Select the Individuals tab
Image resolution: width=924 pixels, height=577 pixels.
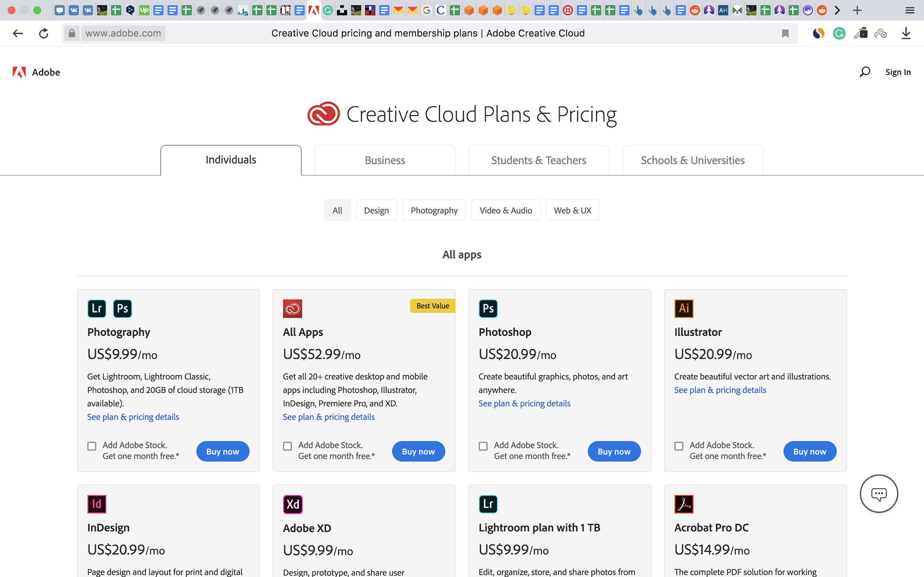(x=231, y=160)
